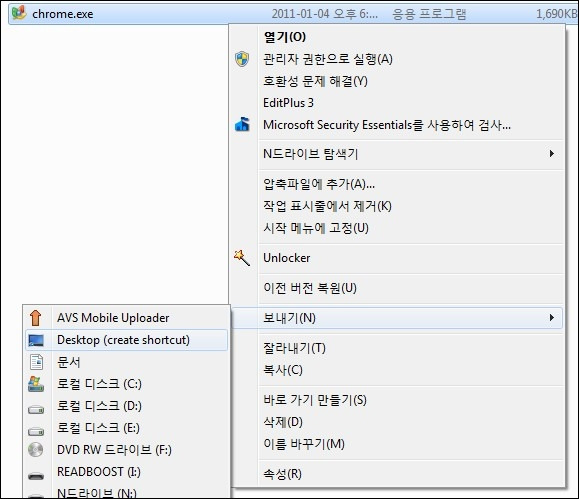Open N드라이브 탐색기 menu entry
579x499 pixels.
point(397,154)
